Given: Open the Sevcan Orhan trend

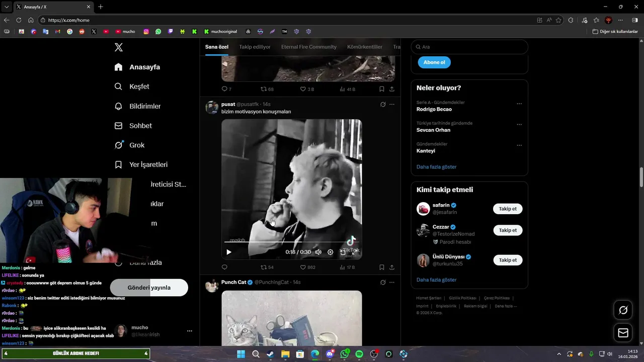Looking at the screenshot, I should click(x=433, y=130).
